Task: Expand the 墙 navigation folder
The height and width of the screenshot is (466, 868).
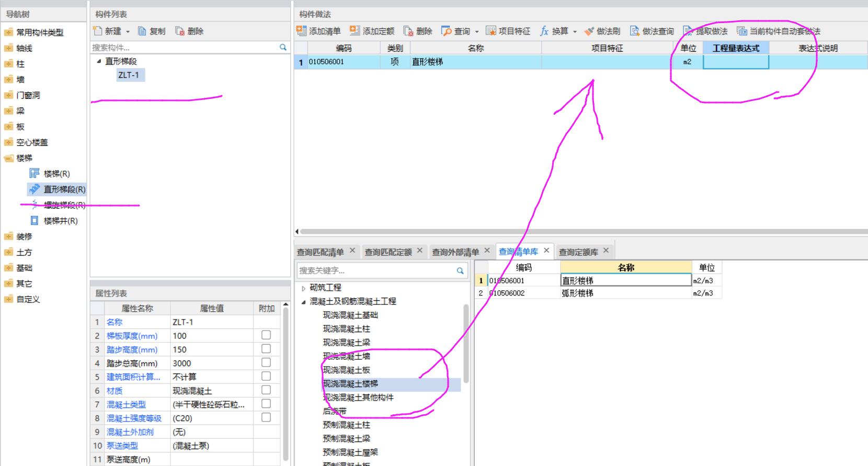Action: click(8, 79)
